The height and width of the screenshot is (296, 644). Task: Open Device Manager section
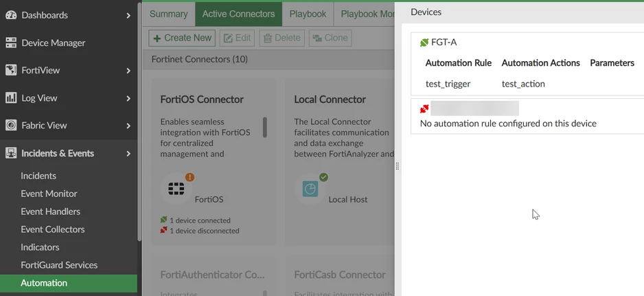(54, 43)
